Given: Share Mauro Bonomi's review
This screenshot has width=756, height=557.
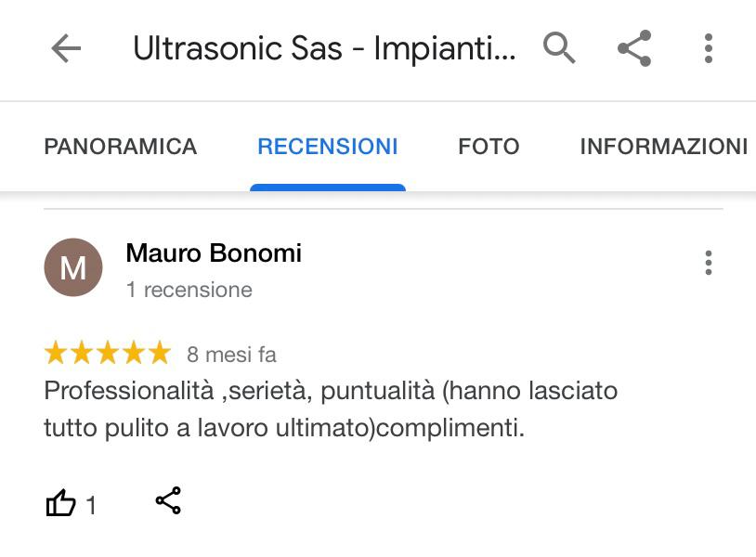Looking at the screenshot, I should coord(167,501).
